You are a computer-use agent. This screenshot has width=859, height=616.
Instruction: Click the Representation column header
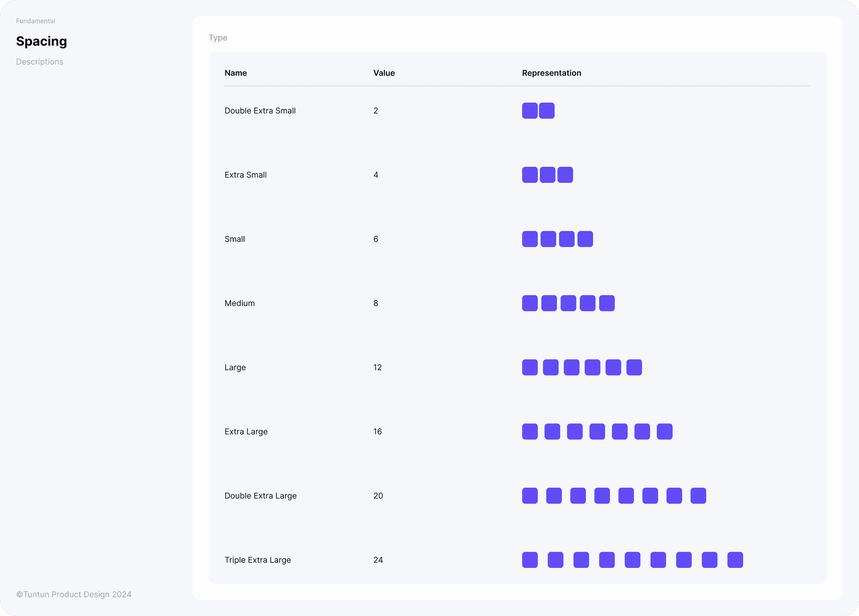coord(552,73)
